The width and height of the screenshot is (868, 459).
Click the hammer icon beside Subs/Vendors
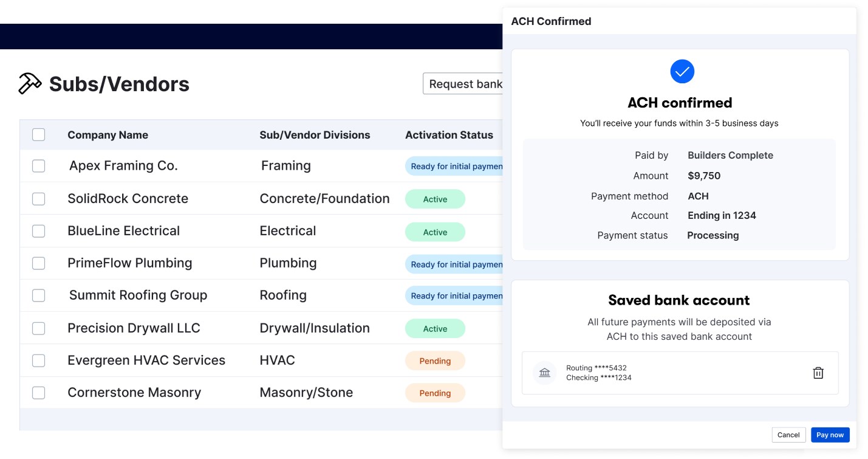click(30, 84)
